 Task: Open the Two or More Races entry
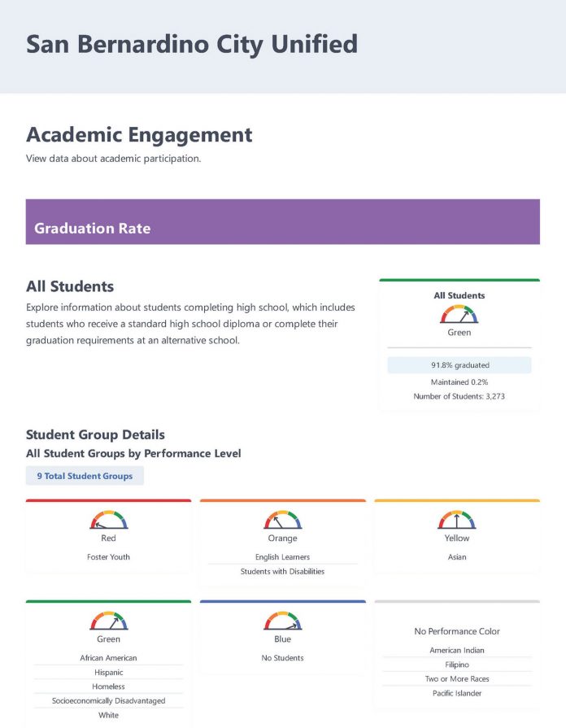pos(457,678)
